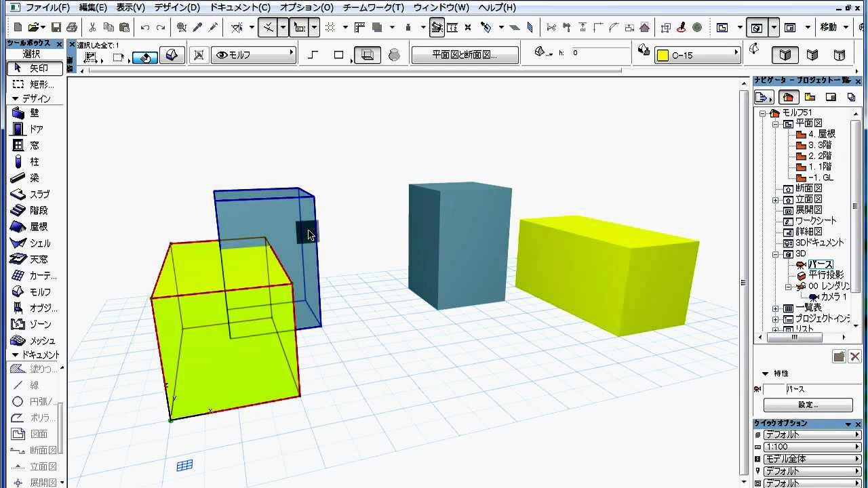Toggle the polygon geometry method button

338,55
